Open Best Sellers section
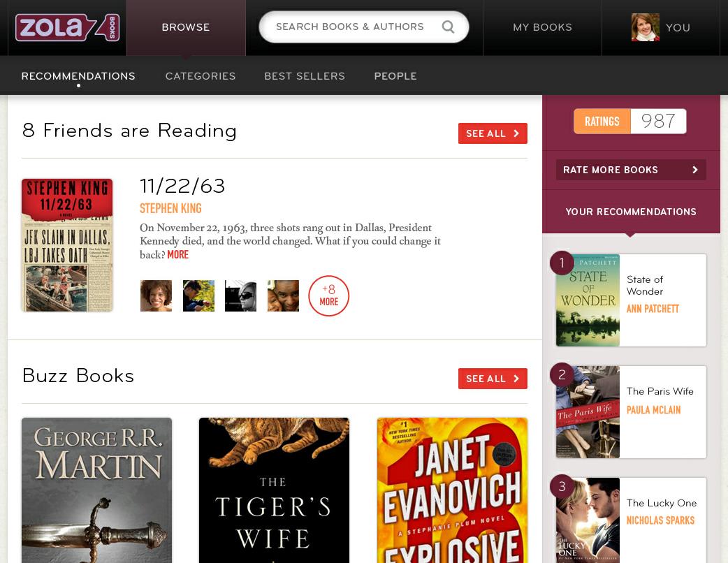The width and height of the screenshot is (728, 563). coord(305,76)
